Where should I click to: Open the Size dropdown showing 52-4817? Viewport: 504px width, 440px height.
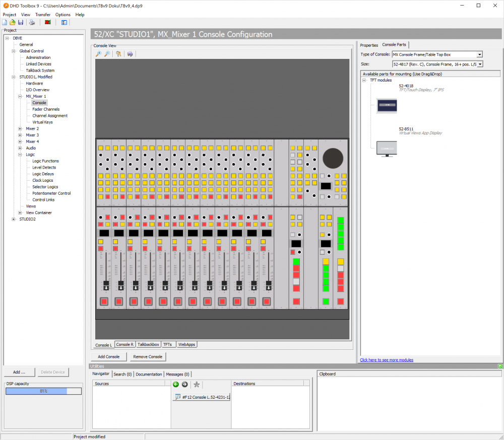click(x=480, y=64)
